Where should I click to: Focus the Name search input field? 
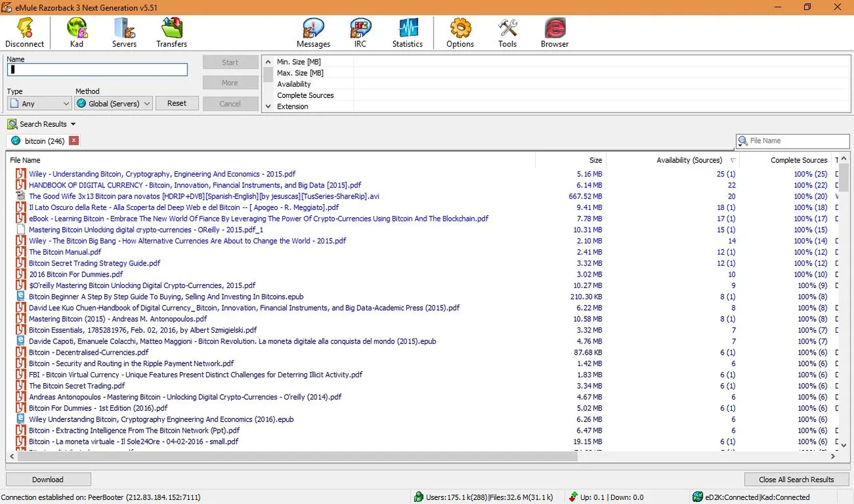tap(97, 69)
